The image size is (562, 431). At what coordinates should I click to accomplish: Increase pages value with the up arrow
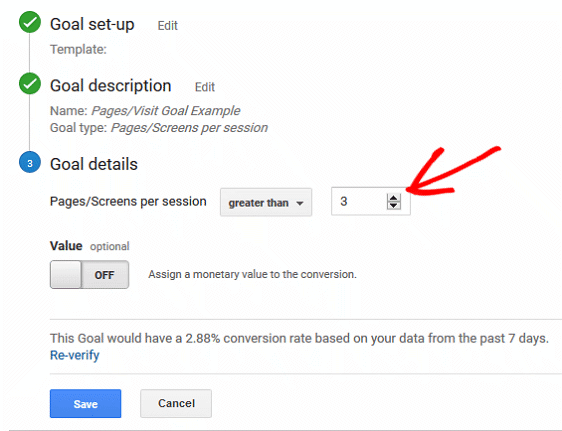[394, 198]
